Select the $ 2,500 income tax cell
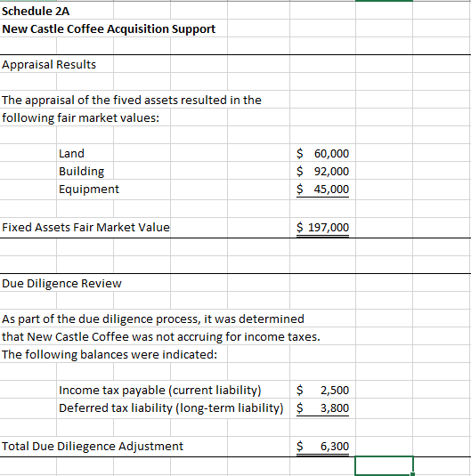 (322, 390)
